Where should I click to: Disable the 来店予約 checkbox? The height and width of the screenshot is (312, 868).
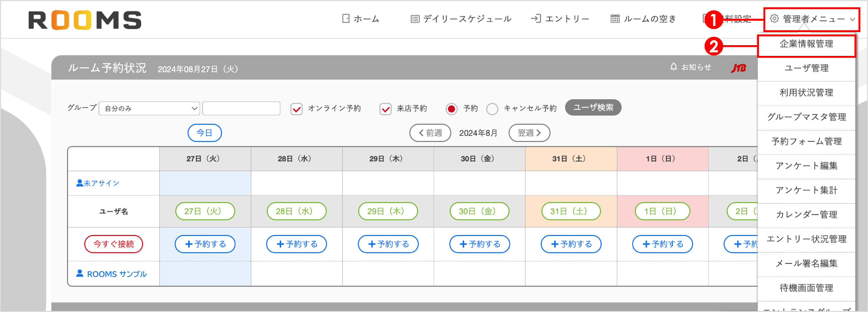(x=385, y=109)
